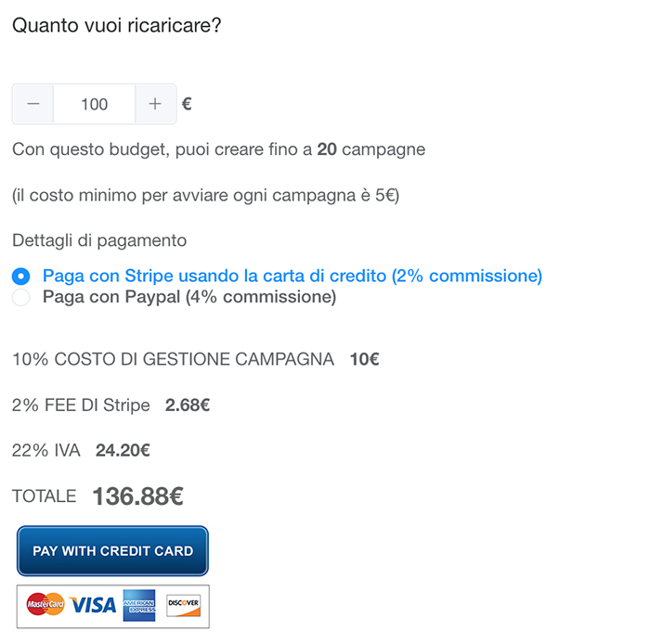
Task: Click the 'Quanto vuoi ricaricare?' heading
Action: tap(116, 25)
